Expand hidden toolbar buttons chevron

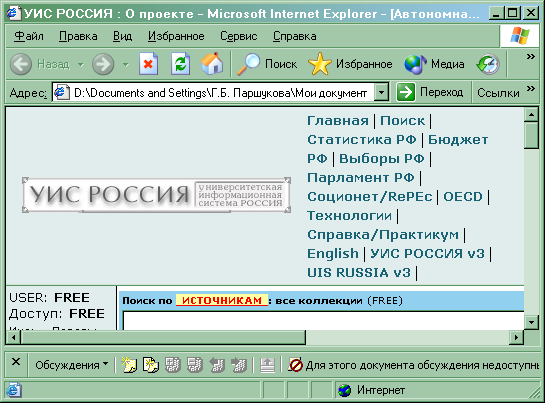click(530, 56)
